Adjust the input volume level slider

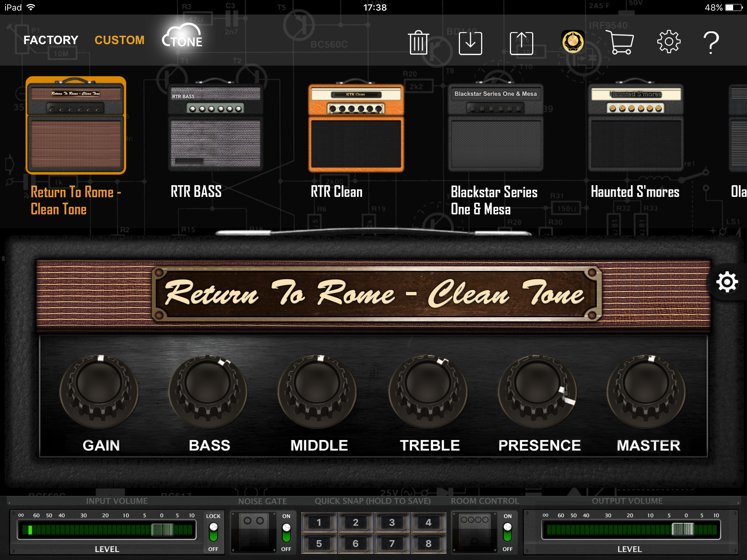click(x=163, y=529)
